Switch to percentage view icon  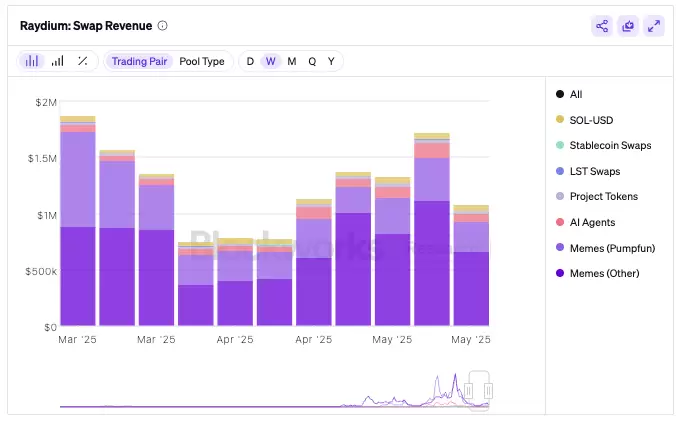point(82,61)
